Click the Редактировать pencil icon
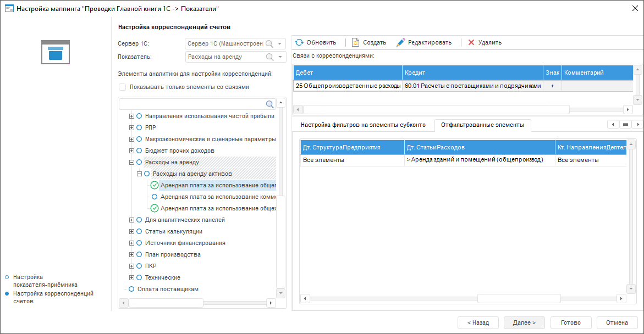Viewport: 644px width, 334px height. 400,42
